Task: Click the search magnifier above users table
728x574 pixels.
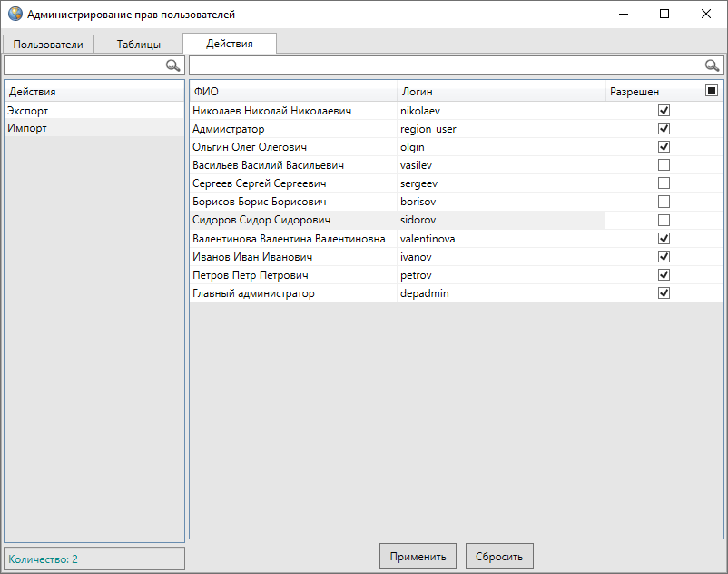Action: [x=712, y=65]
